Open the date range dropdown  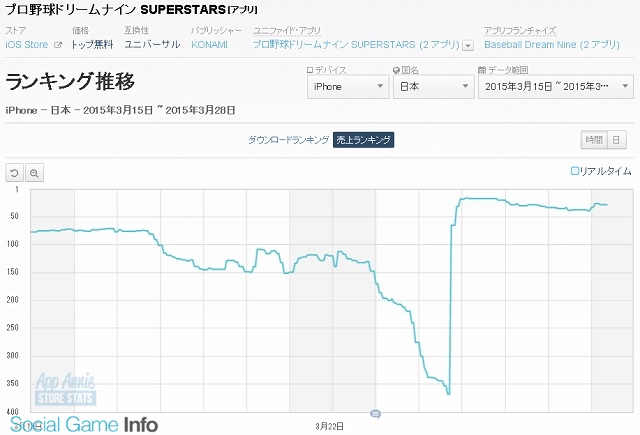coord(556,87)
